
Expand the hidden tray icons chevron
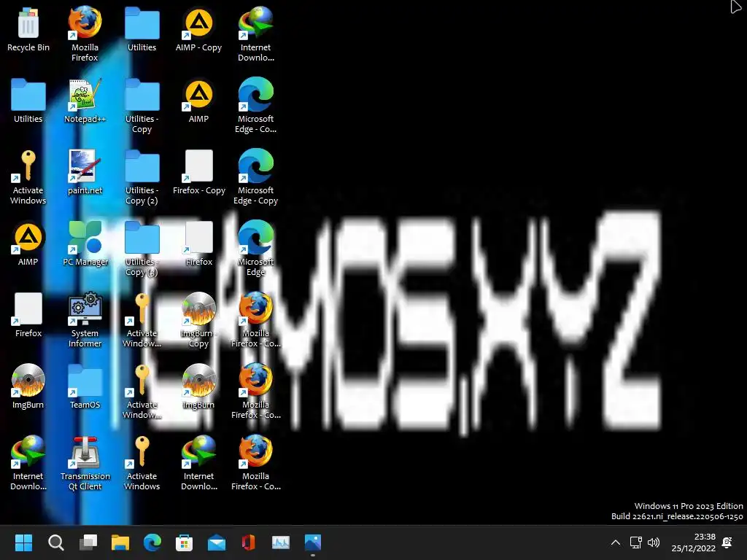(x=616, y=542)
